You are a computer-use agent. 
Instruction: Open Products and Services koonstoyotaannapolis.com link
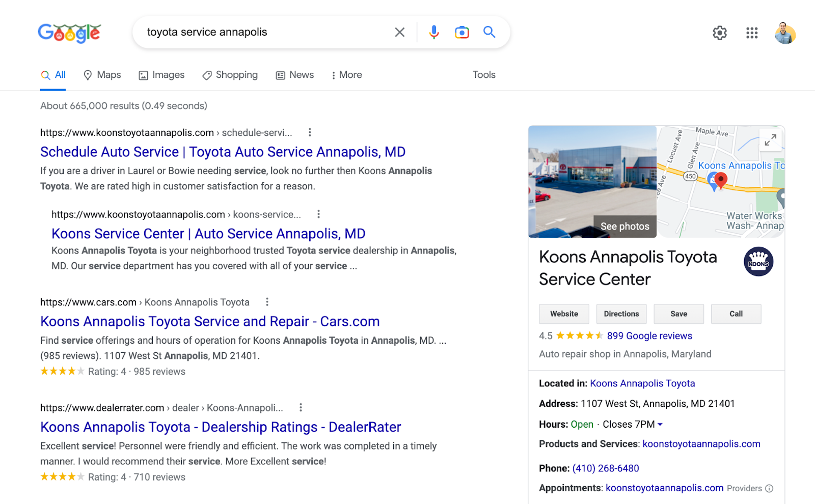pyautogui.click(x=701, y=444)
